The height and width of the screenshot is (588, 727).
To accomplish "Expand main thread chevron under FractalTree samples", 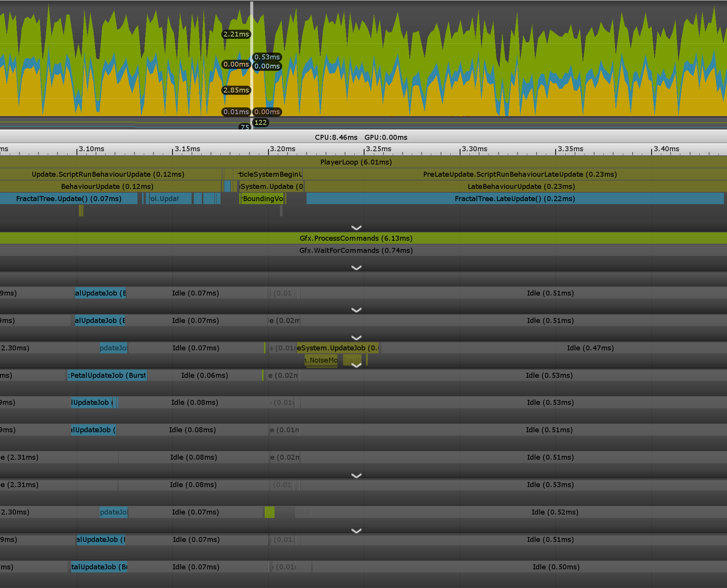I will pyautogui.click(x=356, y=228).
